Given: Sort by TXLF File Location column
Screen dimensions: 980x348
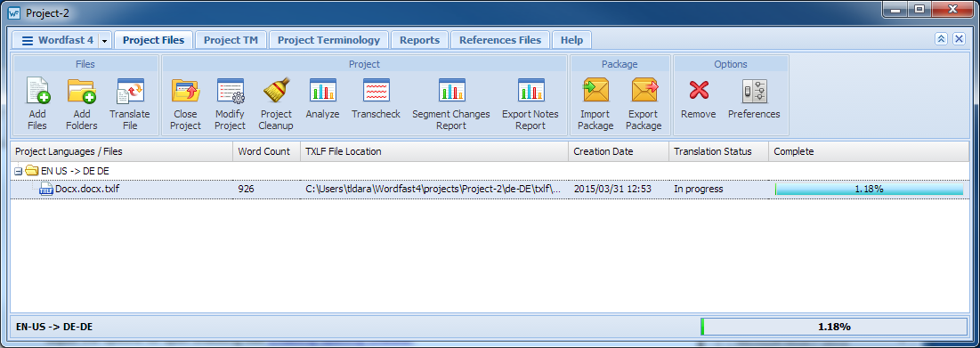Looking at the screenshot, I should 434,151.
